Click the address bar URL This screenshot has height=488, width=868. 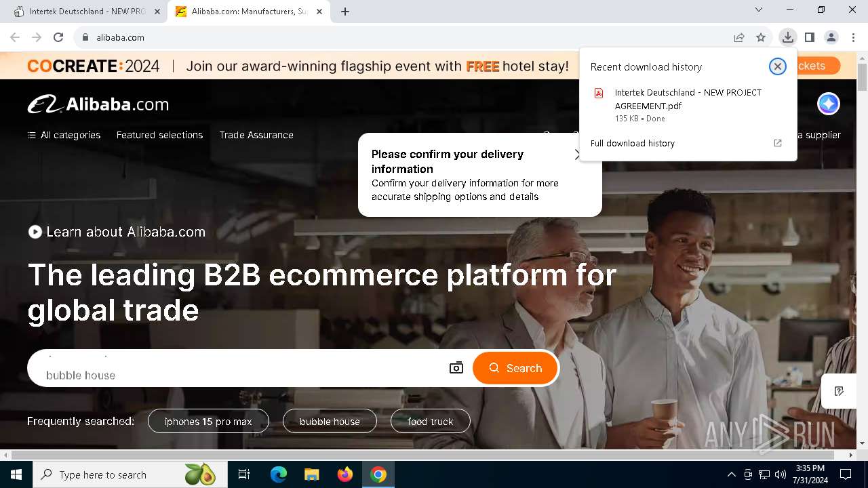[120, 38]
